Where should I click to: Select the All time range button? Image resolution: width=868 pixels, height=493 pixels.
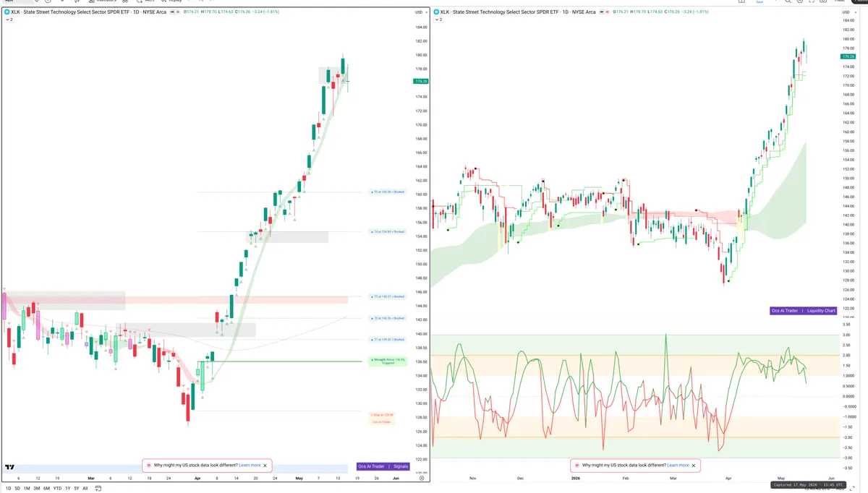[x=85, y=489]
